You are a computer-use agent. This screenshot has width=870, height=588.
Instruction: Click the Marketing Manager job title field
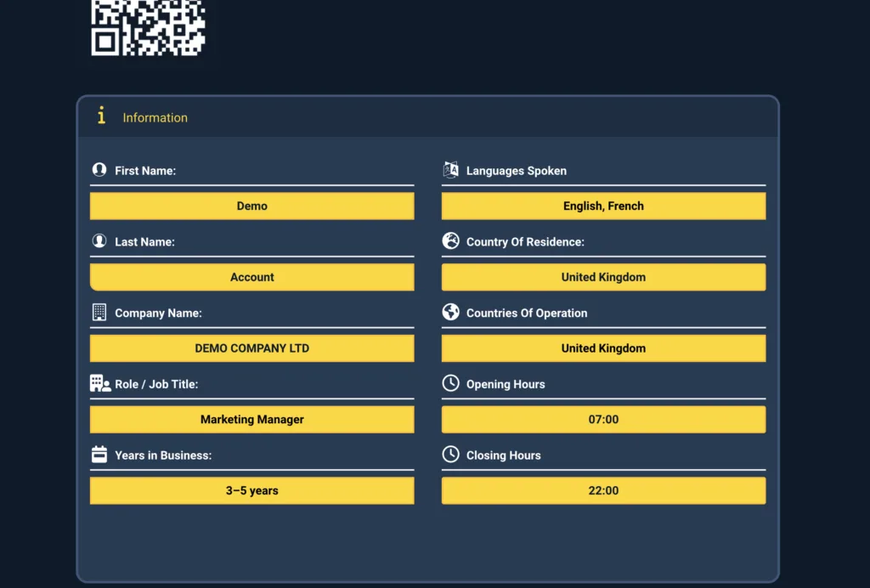(252, 420)
